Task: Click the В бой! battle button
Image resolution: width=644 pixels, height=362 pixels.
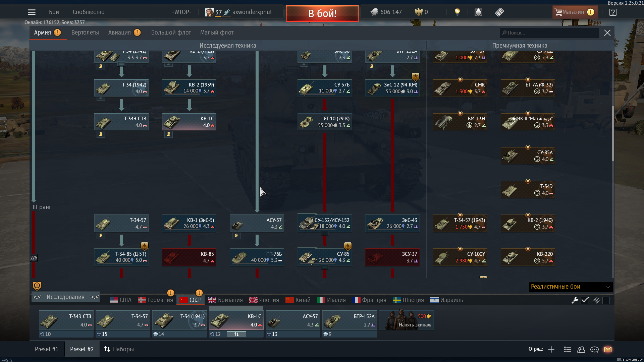Action: pos(322,13)
